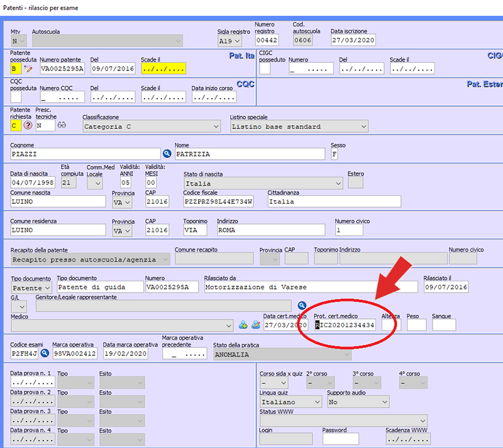Viewport: 503px width, 448px height.
Task: Click the add-doctor icon next to Medico
Action: pyautogui.click(x=243, y=325)
